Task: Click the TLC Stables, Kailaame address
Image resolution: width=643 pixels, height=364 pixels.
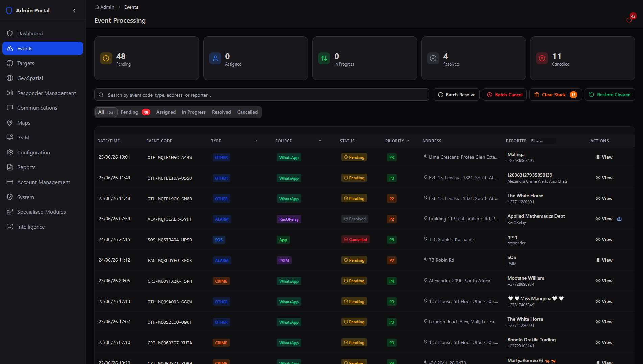Action: point(451,239)
